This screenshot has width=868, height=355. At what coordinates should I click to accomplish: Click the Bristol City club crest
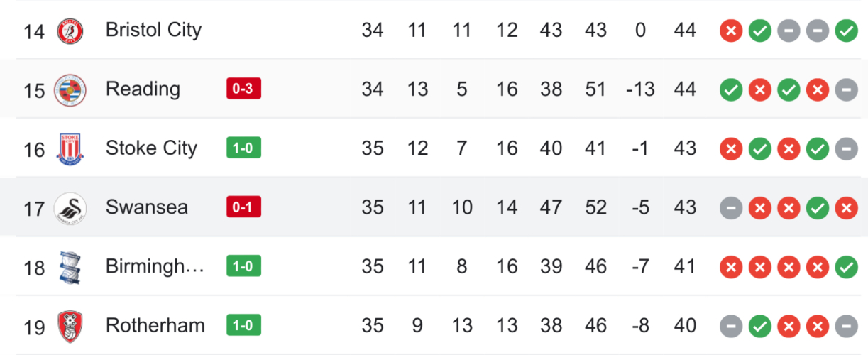[70, 31]
